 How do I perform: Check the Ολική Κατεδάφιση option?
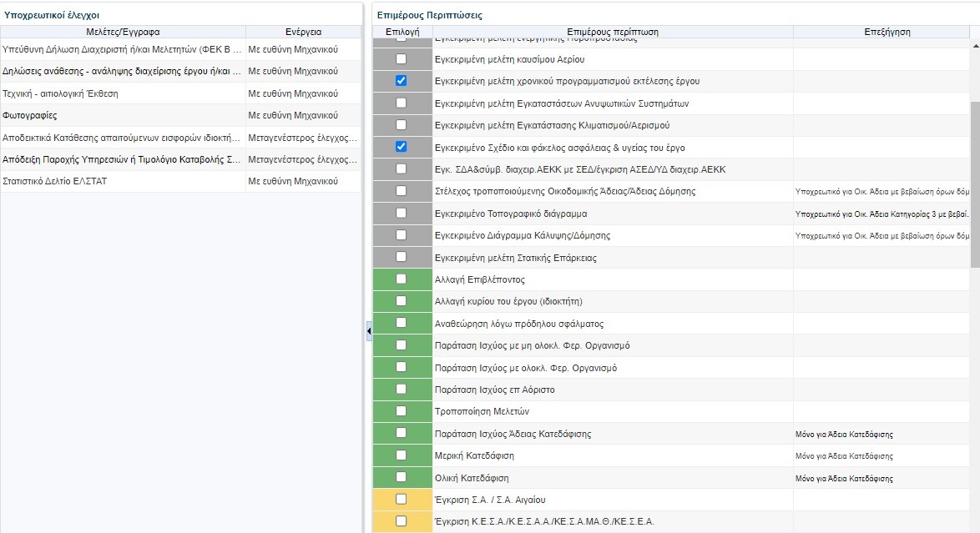(x=402, y=477)
